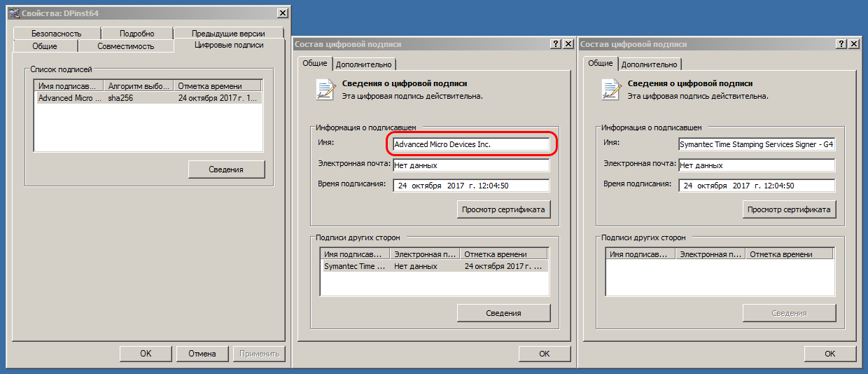Open the Предыдущие версии tab
868x374 pixels.
pos(229,33)
